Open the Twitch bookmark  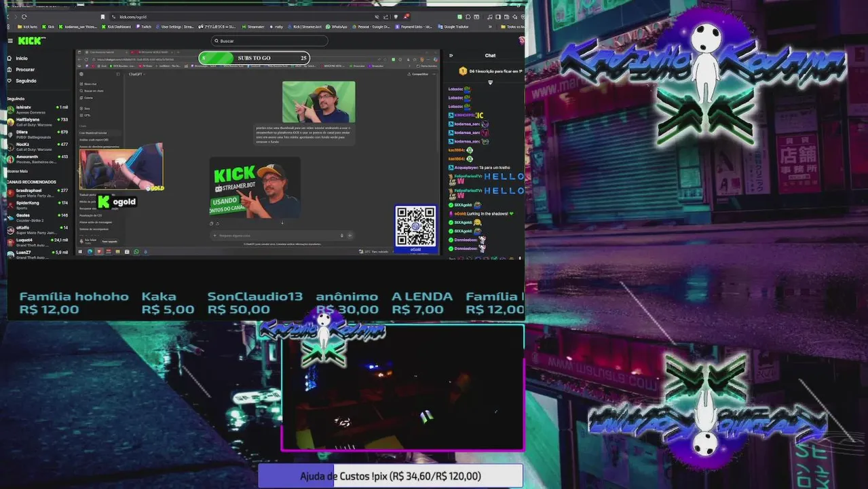(143, 26)
